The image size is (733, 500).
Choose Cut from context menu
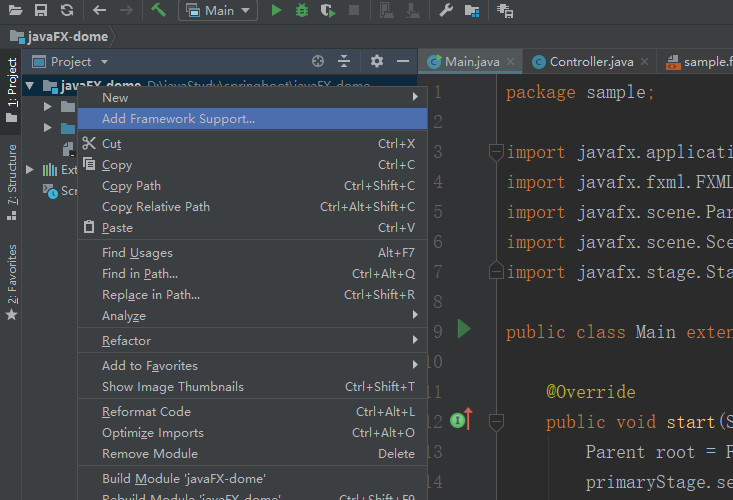(252, 143)
